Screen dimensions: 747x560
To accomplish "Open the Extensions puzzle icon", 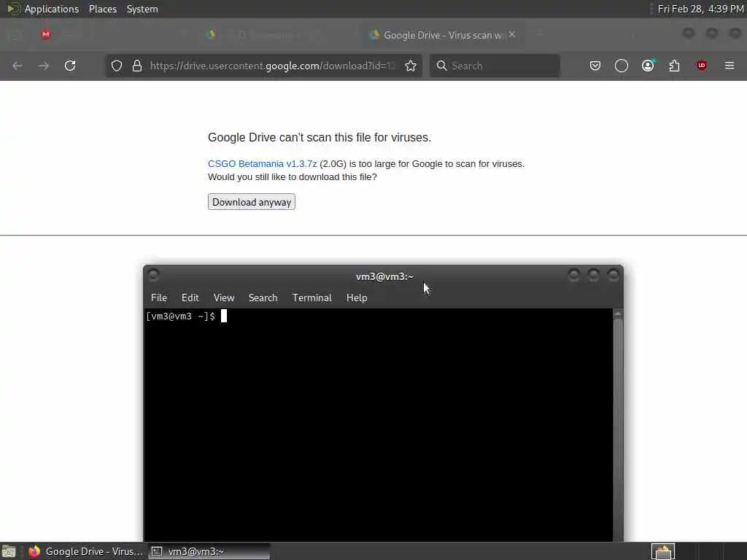I will coord(675,66).
